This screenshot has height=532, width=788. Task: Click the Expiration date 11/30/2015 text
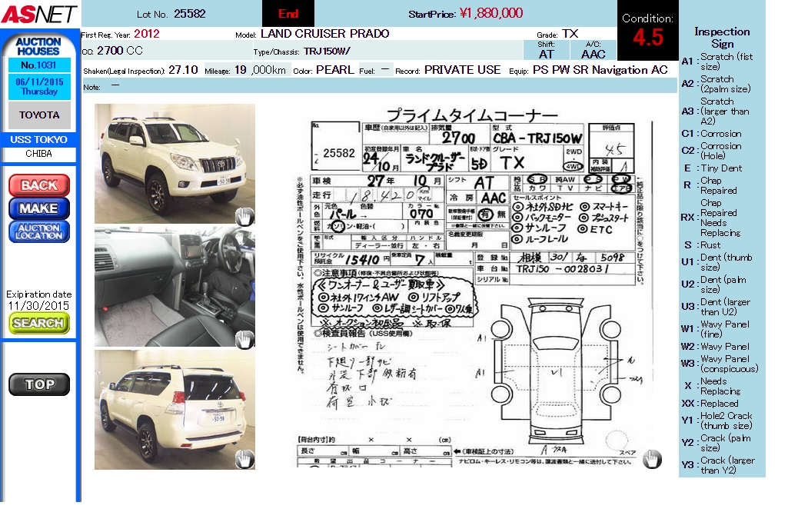[x=38, y=300]
